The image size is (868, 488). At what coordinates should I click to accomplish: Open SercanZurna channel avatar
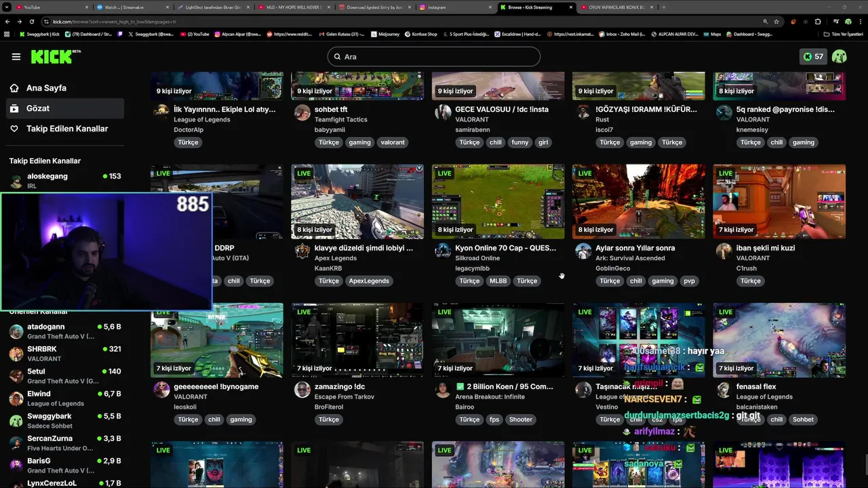coord(16,443)
